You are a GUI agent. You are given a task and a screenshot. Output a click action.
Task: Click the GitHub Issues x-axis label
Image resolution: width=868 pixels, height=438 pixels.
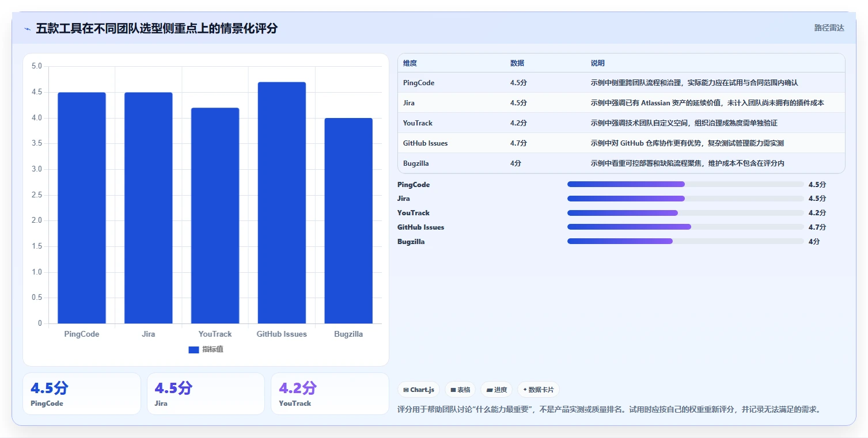(282, 334)
